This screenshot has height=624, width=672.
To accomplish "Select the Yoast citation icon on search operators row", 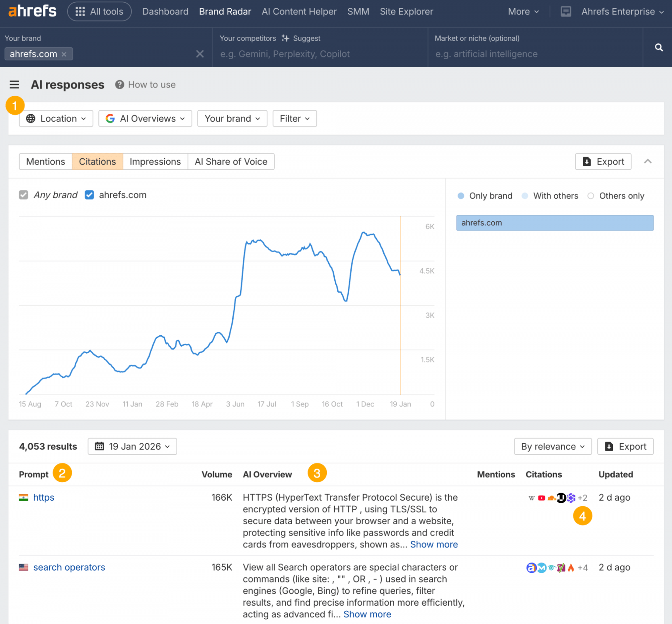I will point(561,568).
